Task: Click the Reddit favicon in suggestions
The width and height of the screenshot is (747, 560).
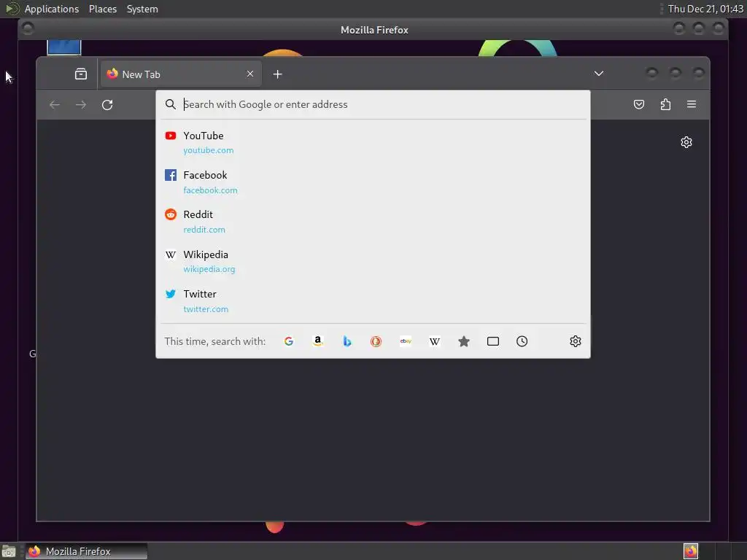Action: point(171,214)
